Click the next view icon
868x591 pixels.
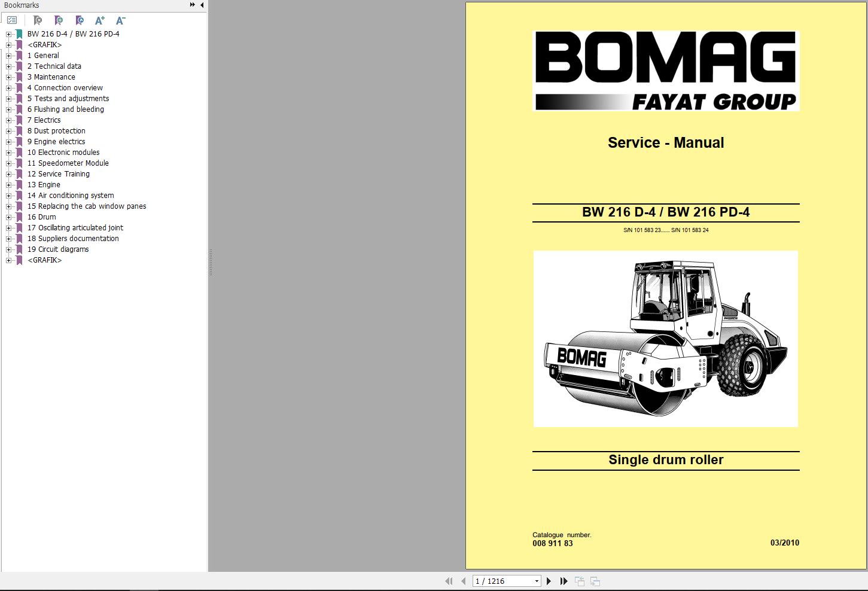click(x=595, y=581)
